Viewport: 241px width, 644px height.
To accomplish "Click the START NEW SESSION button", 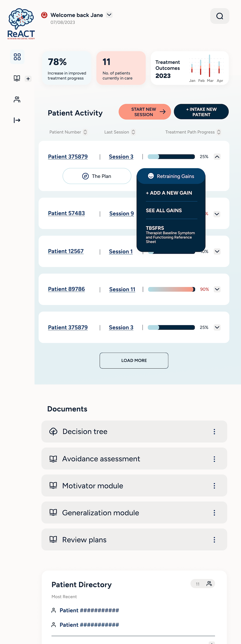I will pos(145,112).
